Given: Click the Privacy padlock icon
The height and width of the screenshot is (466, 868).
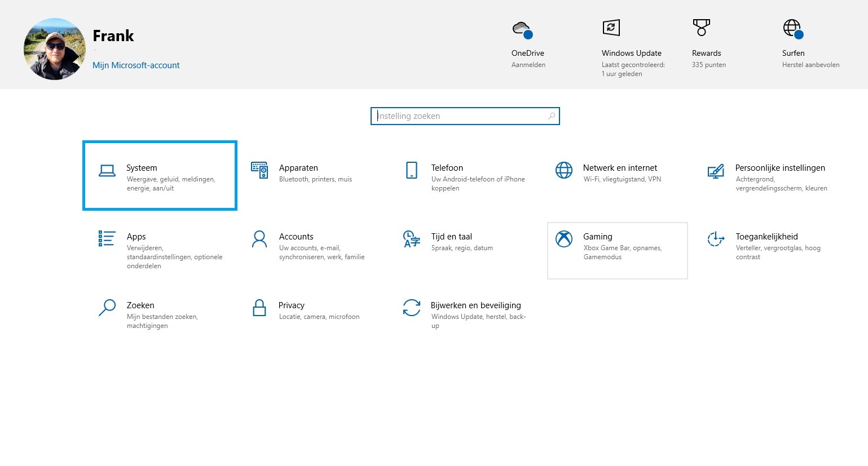Looking at the screenshot, I should [x=259, y=308].
